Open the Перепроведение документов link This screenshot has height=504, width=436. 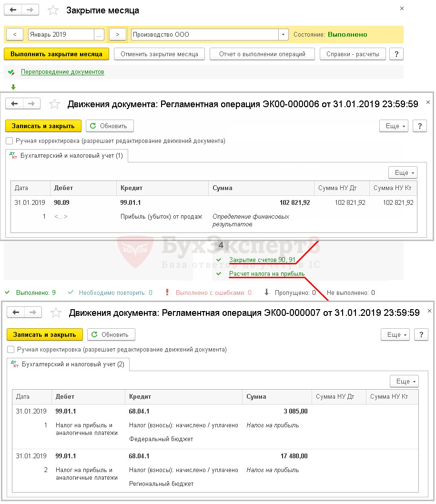[x=62, y=72]
